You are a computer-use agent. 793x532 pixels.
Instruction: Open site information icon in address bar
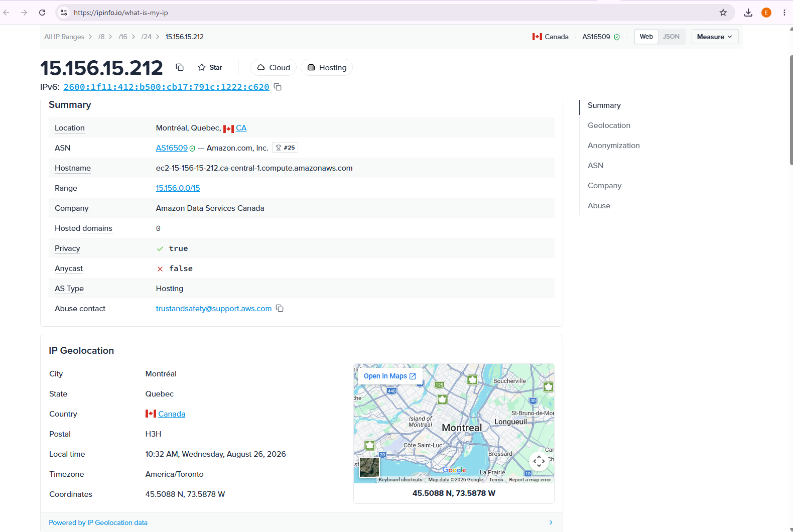coord(64,13)
